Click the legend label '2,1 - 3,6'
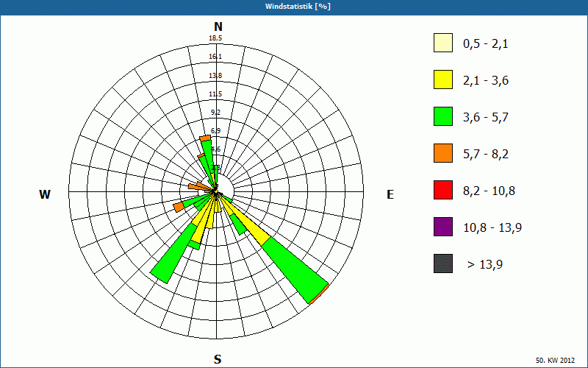Image resolution: width=588 pixels, height=368 pixels. coord(486,81)
